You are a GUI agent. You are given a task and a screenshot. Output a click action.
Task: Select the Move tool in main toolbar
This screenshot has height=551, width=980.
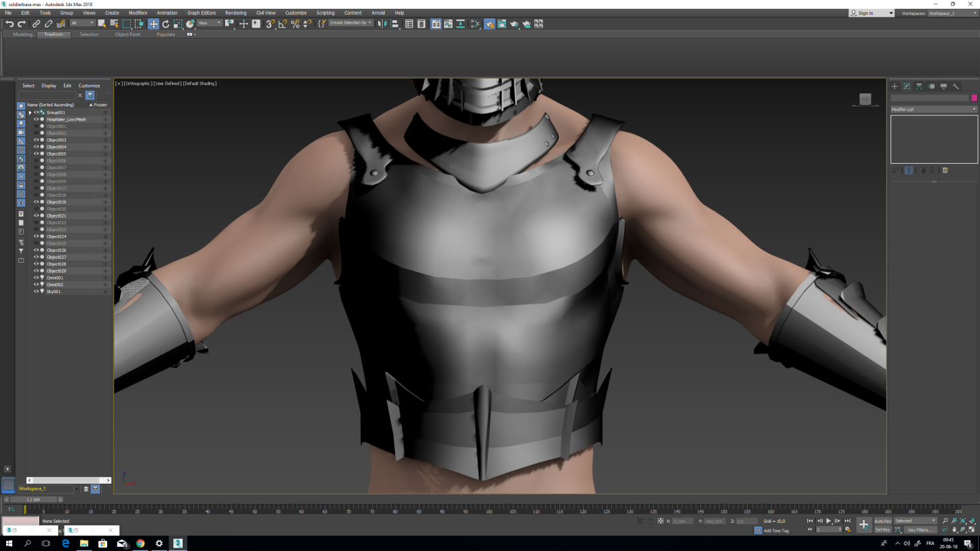coord(153,24)
